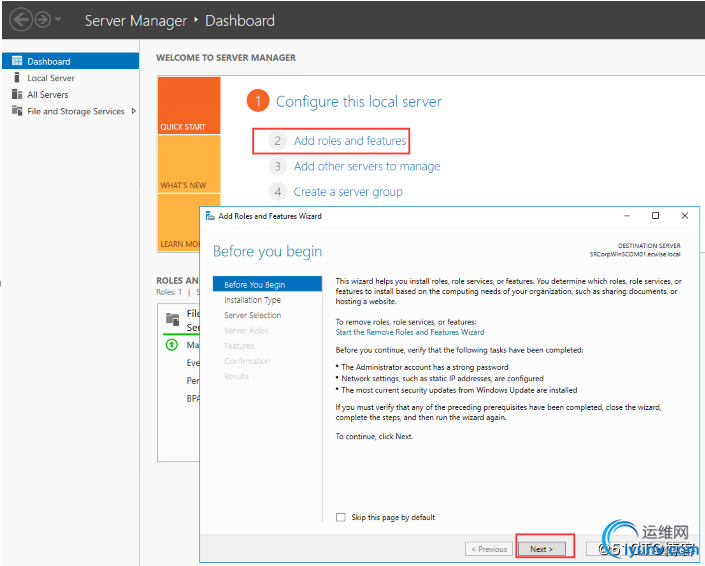Click the File Services role tile icon

click(x=172, y=319)
